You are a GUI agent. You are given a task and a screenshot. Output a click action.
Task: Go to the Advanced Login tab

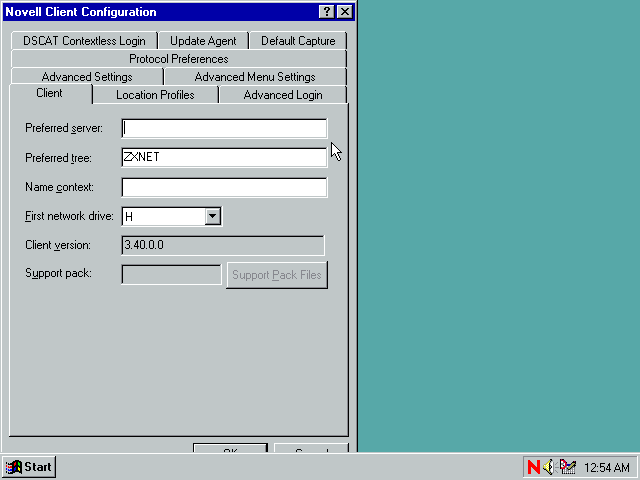pos(283,95)
